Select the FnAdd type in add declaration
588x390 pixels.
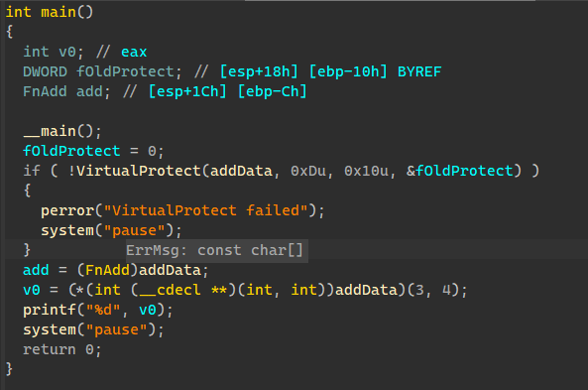pyautogui.click(x=45, y=91)
